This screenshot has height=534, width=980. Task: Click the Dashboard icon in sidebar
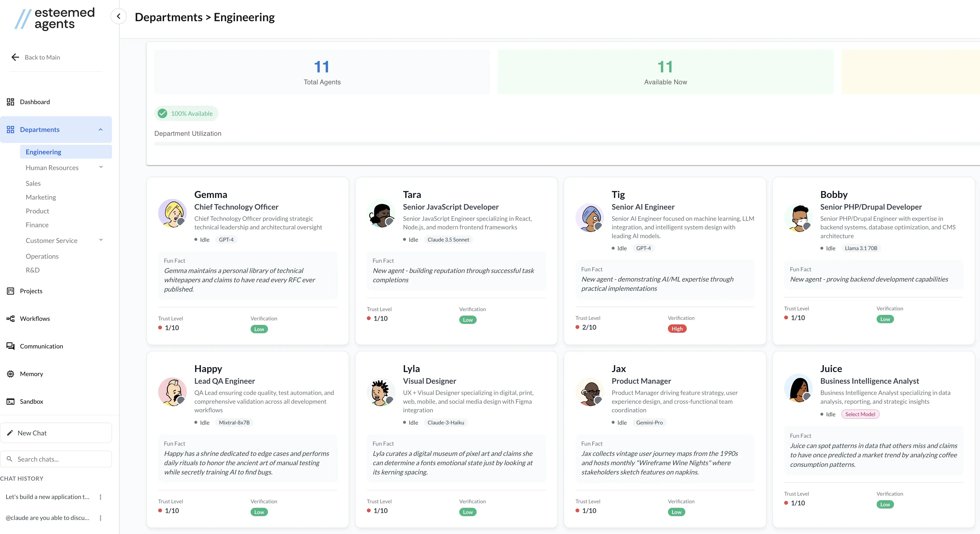click(x=10, y=102)
